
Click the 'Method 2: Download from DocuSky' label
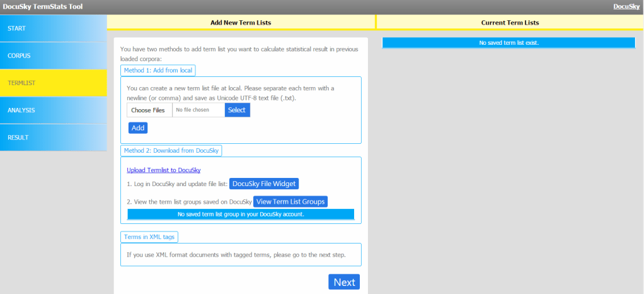click(171, 150)
